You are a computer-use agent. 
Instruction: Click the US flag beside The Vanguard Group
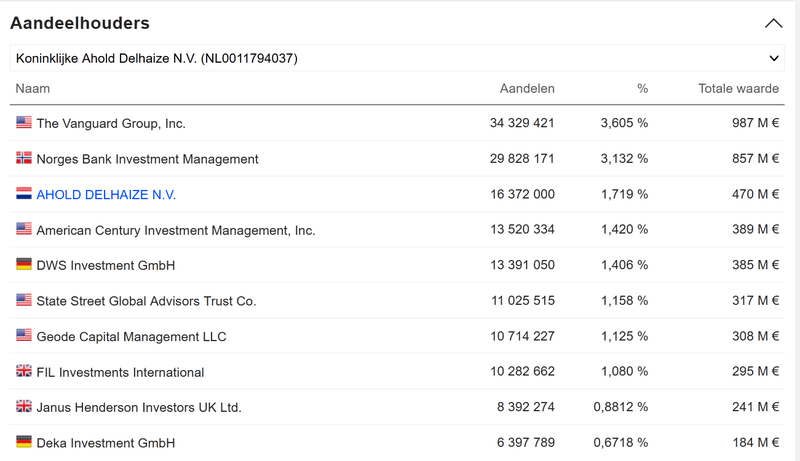point(24,123)
